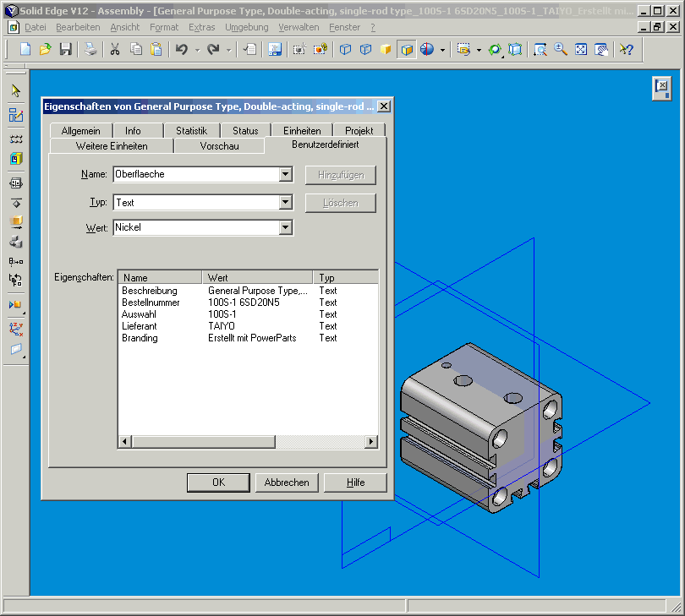Click the Zoom Area magnifier icon
The width and height of the screenshot is (685, 616).
tap(540, 50)
